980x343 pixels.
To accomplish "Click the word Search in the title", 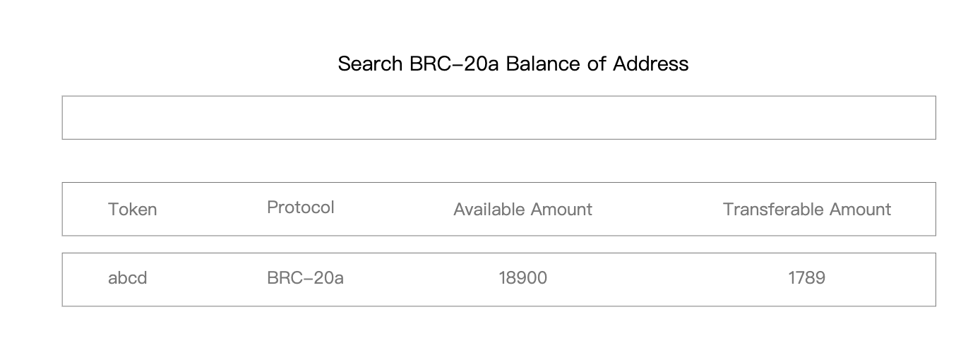I will pos(371,64).
